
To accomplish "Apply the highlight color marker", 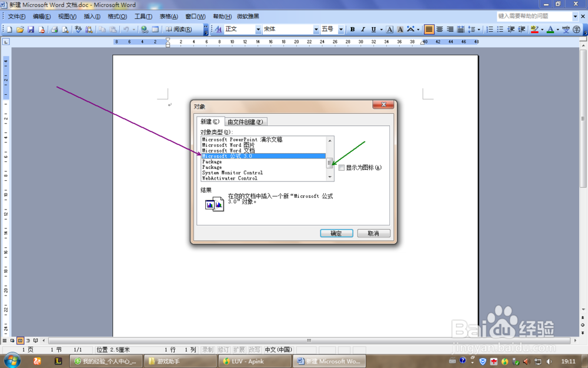I will point(534,29).
